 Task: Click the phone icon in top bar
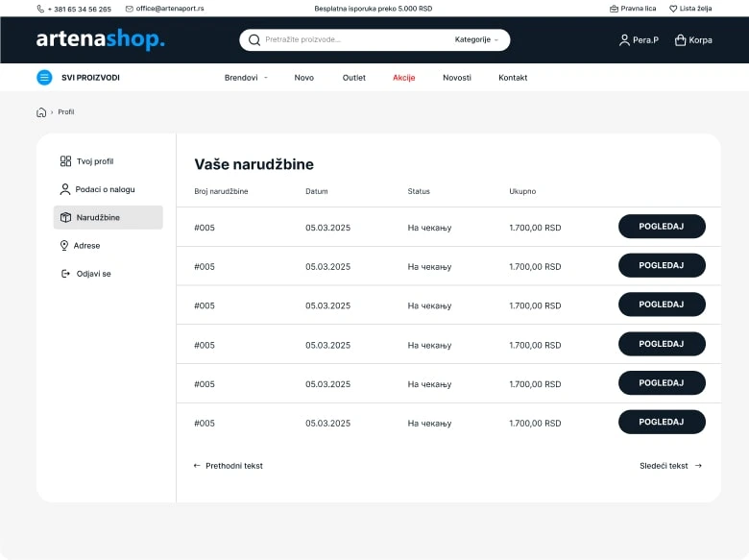pyautogui.click(x=40, y=9)
